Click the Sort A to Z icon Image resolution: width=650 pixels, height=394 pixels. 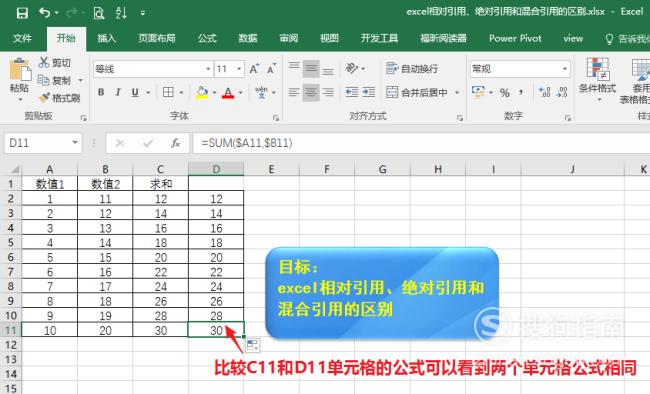[x=121, y=13]
